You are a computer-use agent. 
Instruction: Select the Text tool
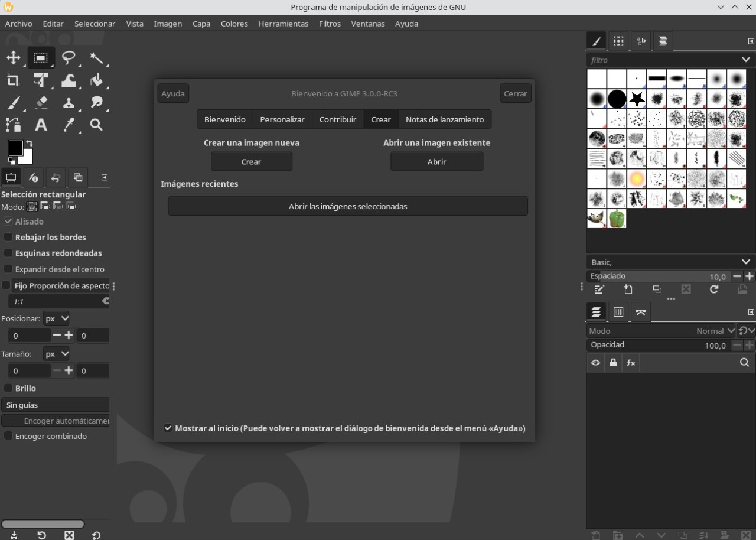41,125
